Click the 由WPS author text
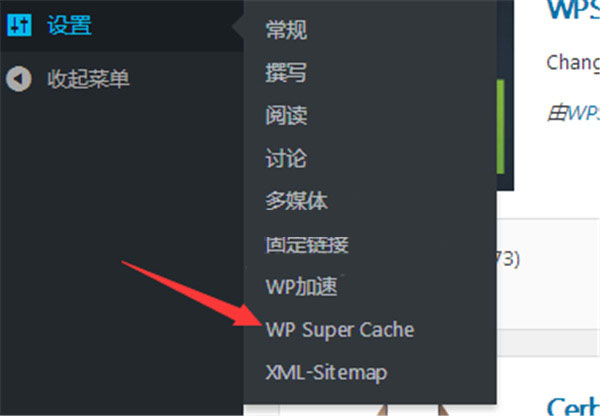Screen dimensions: 600x416 (573, 114)
